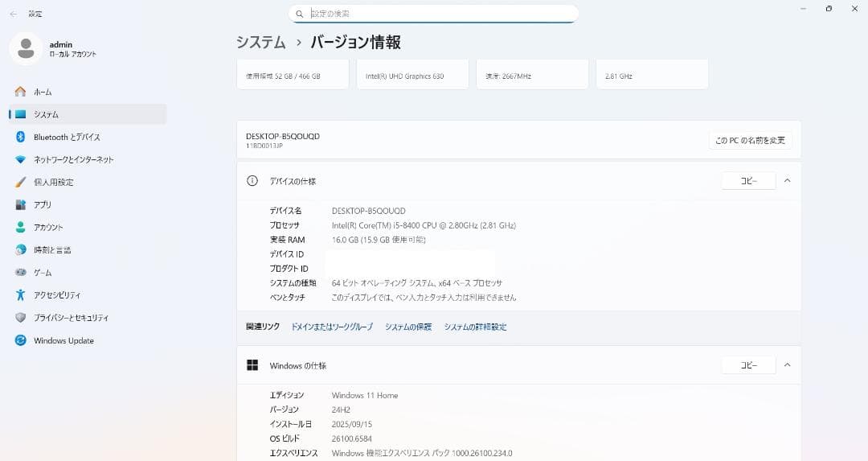Screen dimensions: 868x461
Task: Click the Windows logo icon in specs
Action: click(x=252, y=365)
